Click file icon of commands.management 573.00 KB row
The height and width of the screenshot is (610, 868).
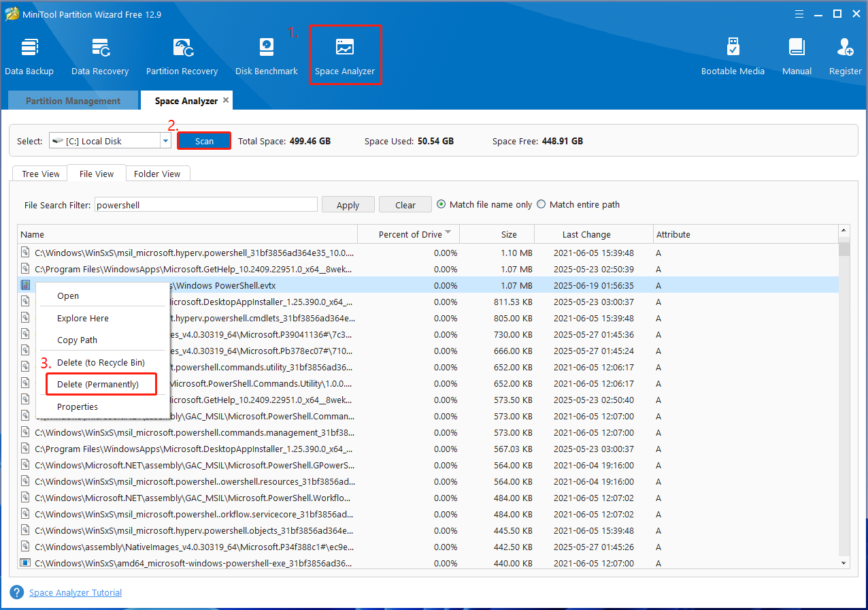tap(26, 432)
